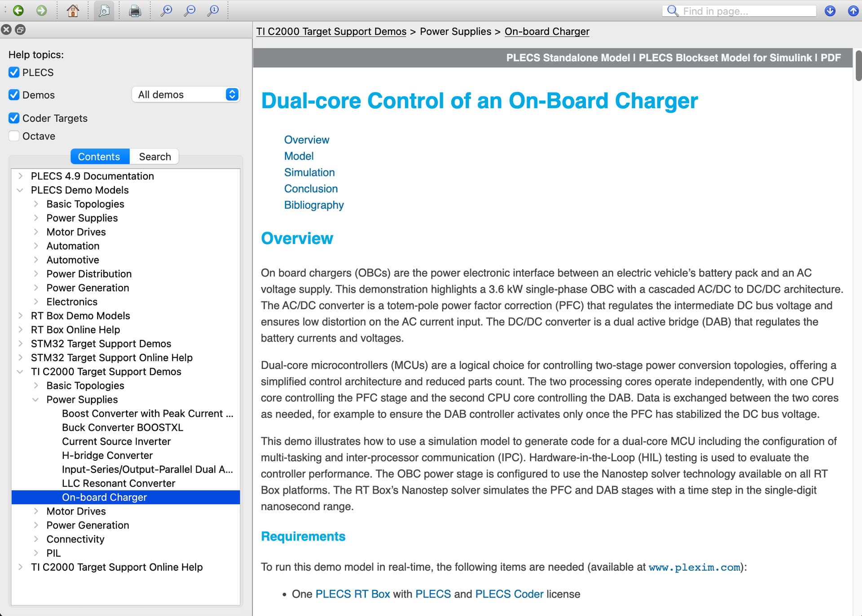Disable the Coder Targets checkbox
This screenshot has width=862, height=616.
pos(14,118)
